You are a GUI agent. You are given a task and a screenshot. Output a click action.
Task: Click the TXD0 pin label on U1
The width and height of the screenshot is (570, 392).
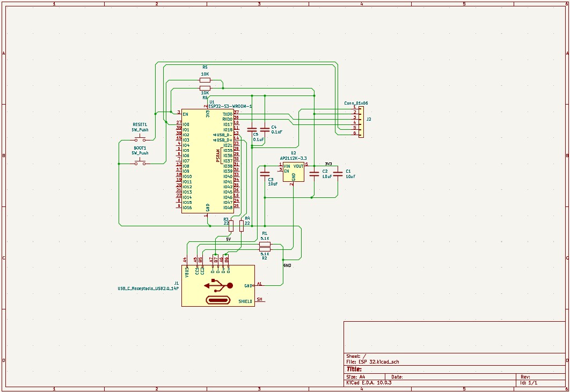[x=228, y=114]
